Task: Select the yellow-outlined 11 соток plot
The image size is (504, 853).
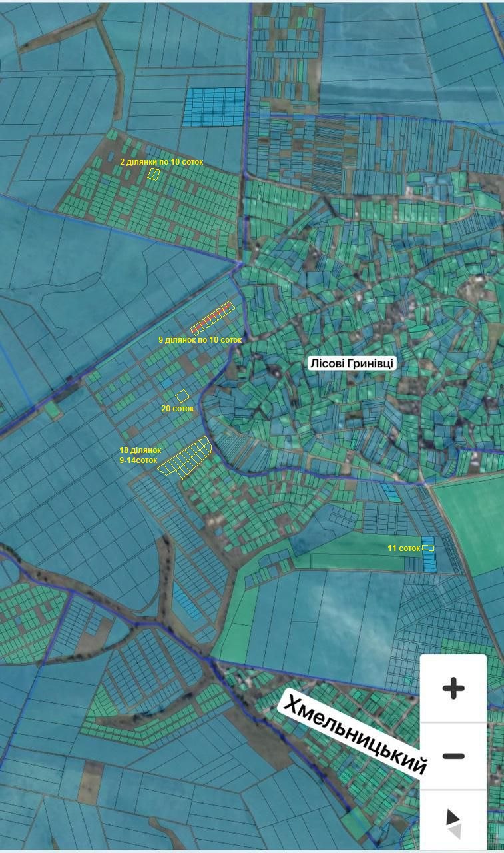Action: [428, 548]
